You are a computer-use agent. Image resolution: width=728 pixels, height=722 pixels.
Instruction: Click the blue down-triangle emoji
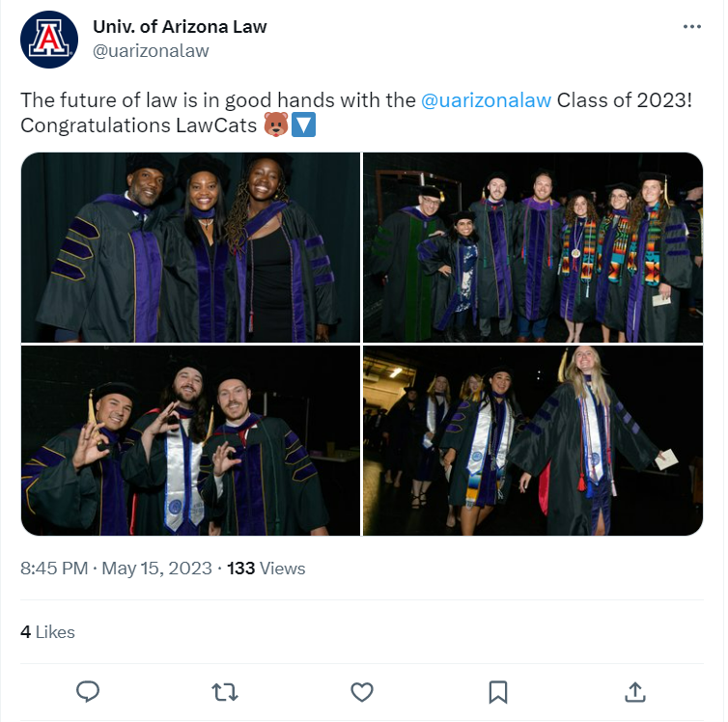point(303,125)
